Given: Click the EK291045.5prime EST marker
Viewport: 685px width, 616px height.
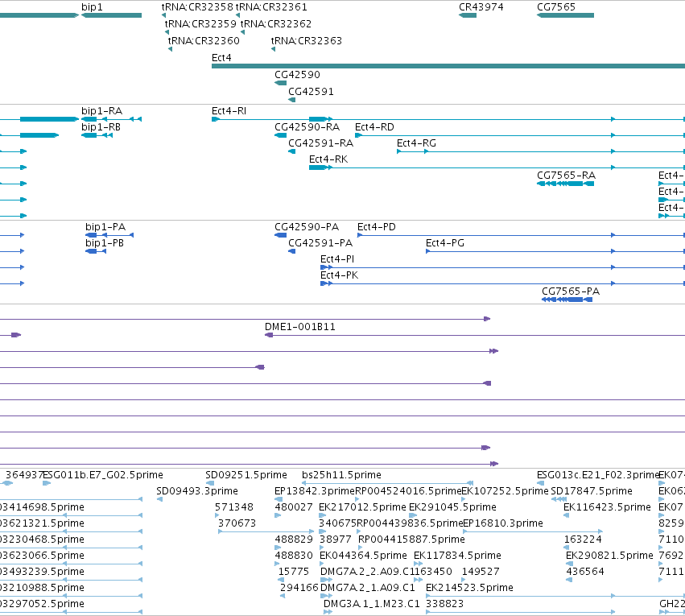Looking at the screenshot, I should (413, 515).
